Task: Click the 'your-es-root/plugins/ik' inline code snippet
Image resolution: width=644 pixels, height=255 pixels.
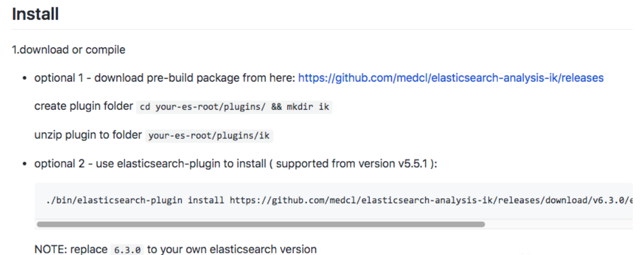Action: pos(210,136)
